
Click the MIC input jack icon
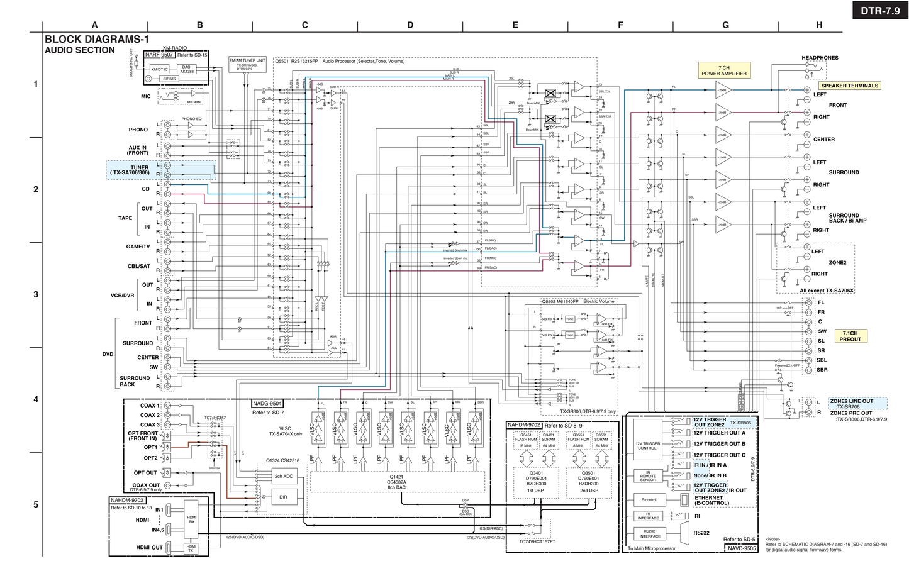[x=176, y=96]
